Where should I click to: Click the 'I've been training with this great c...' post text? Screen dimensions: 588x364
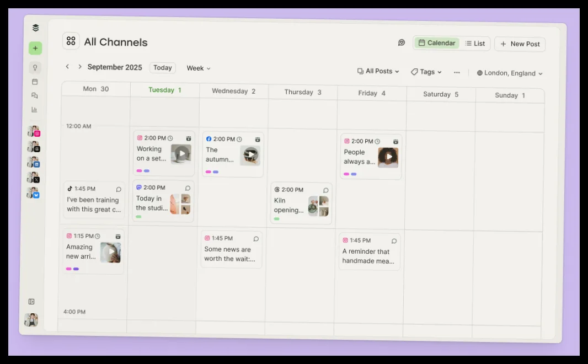click(94, 205)
